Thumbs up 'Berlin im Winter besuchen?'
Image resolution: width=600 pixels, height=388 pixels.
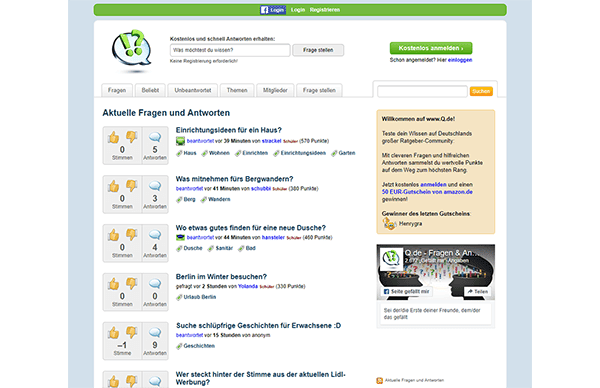pos(114,284)
